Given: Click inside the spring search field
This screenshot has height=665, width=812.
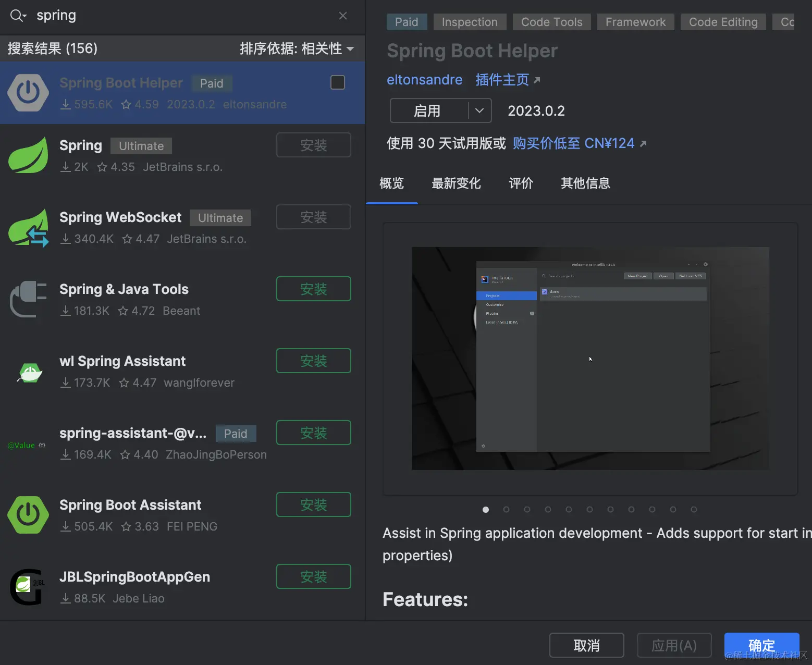Looking at the screenshot, I should click(x=182, y=16).
